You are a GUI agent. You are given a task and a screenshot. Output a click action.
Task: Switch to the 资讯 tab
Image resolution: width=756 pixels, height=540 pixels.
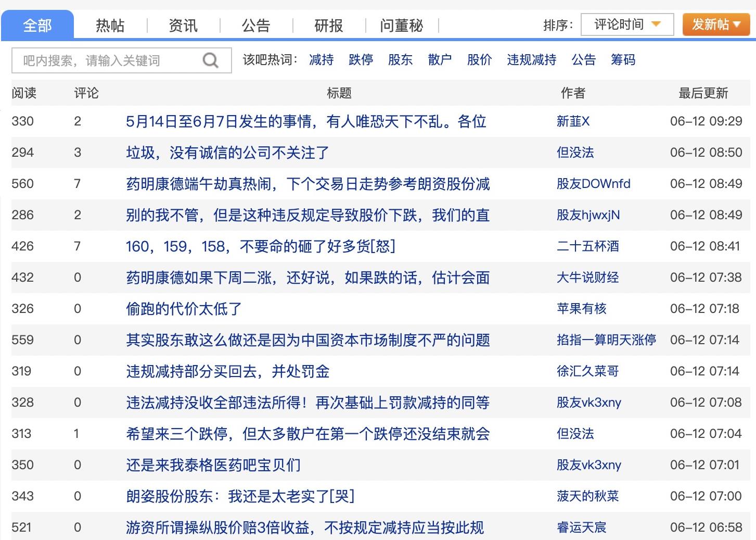[183, 26]
